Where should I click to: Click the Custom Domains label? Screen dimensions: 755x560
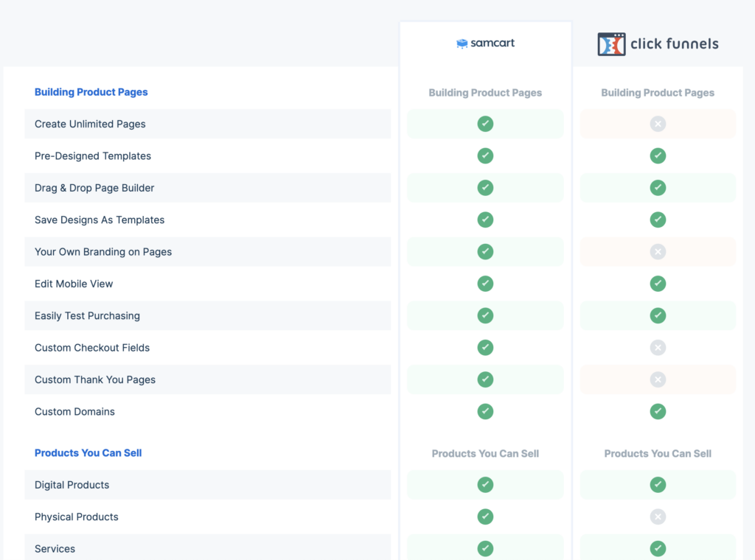(x=74, y=412)
